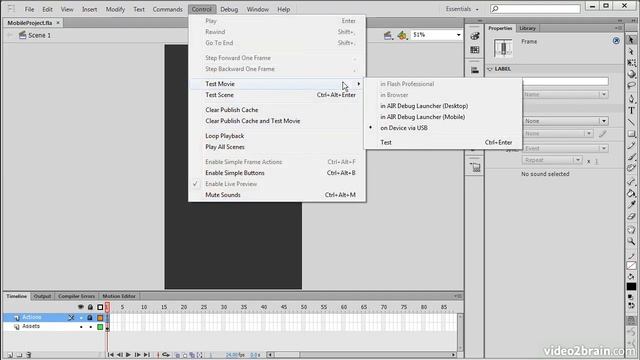Select the Brush tool
Screen dimensions: 640x360
coord(631,157)
